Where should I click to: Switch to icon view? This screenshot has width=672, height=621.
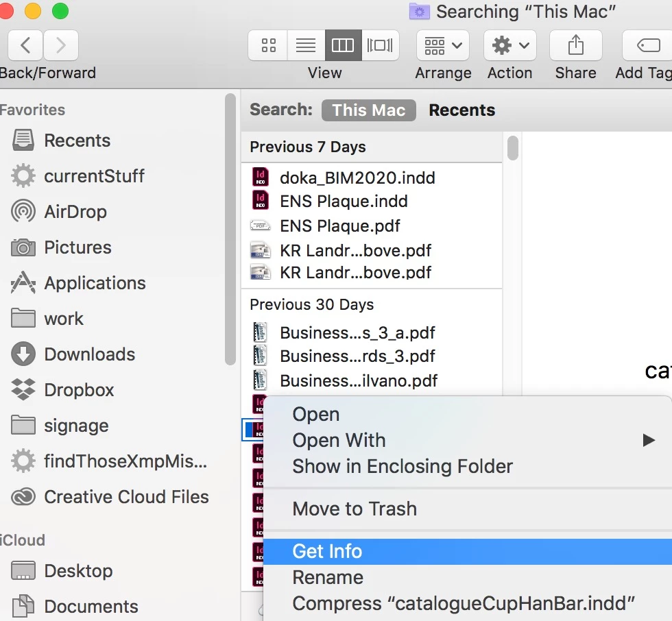(x=268, y=45)
